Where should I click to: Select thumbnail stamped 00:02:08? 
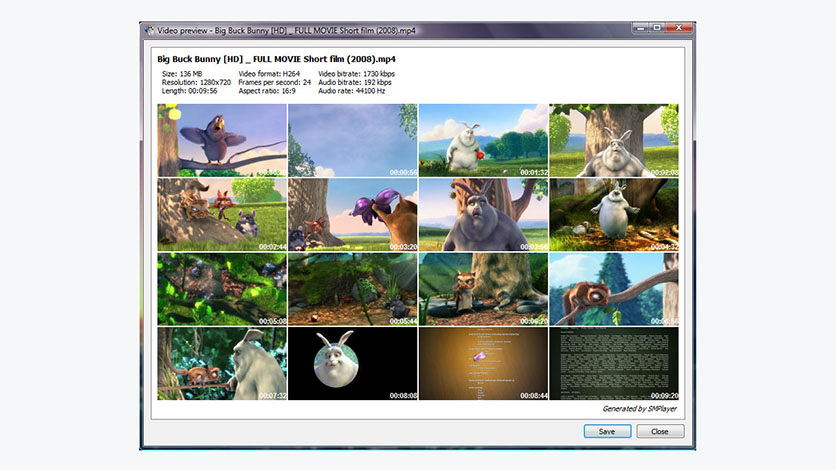[x=614, y=140]
